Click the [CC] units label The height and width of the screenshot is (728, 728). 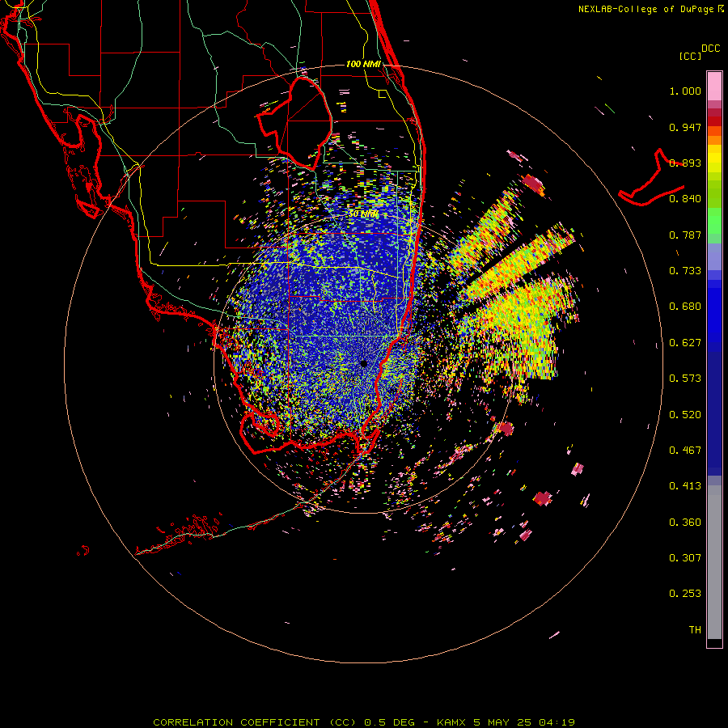(690, 56)
